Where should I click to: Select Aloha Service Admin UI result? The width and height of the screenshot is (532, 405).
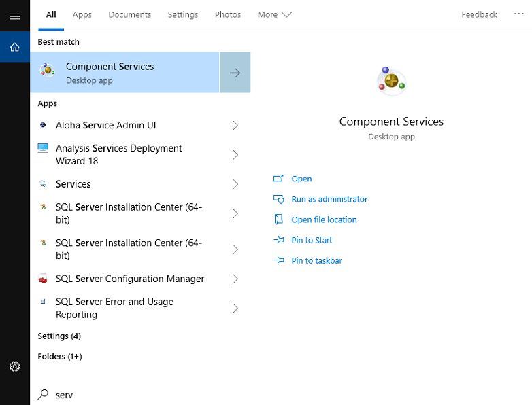140,126
